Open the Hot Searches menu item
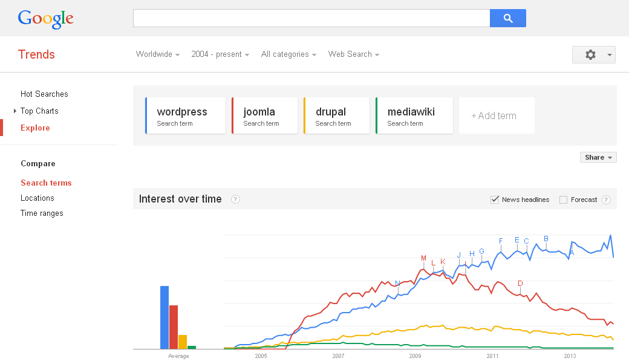 [44, 94]
